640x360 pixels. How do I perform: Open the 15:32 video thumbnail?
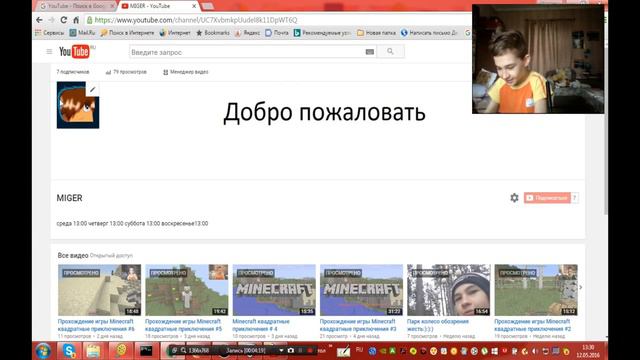click(536, 290)
